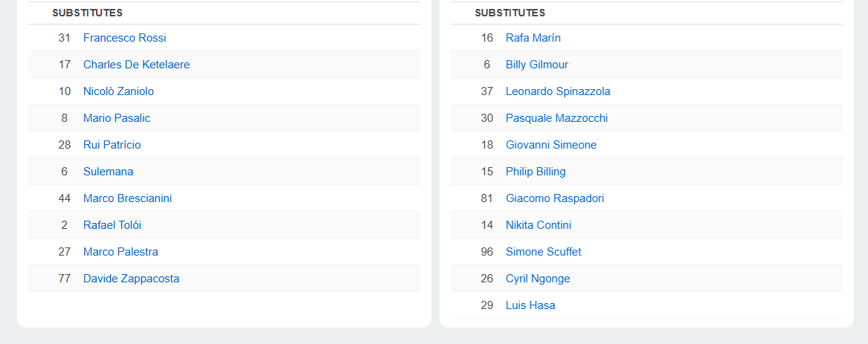Open Marco Palestra player link

point(120,252)
